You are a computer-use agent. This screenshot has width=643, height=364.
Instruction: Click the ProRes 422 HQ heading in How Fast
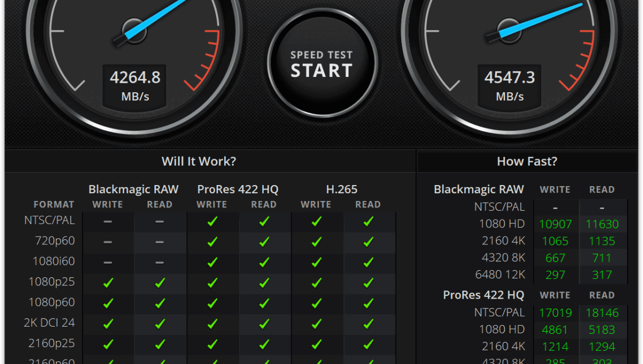[x=484, y=295]
